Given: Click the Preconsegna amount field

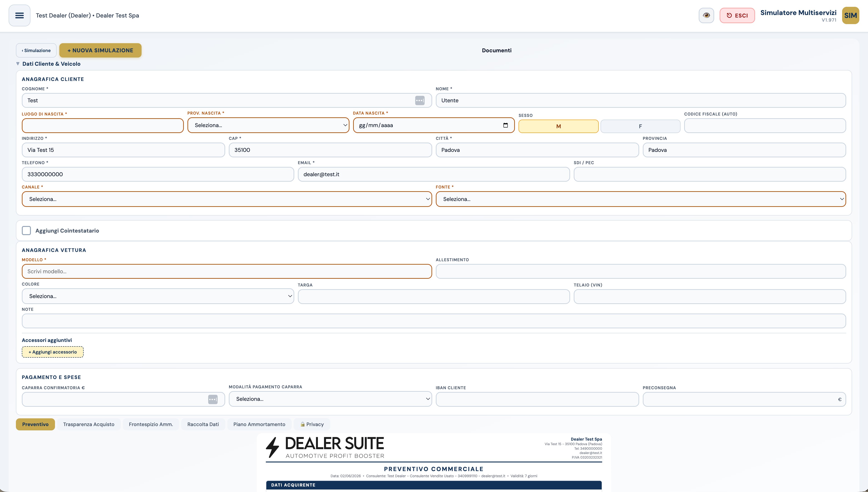Looking at the screenshot, I should coord(744,399).
